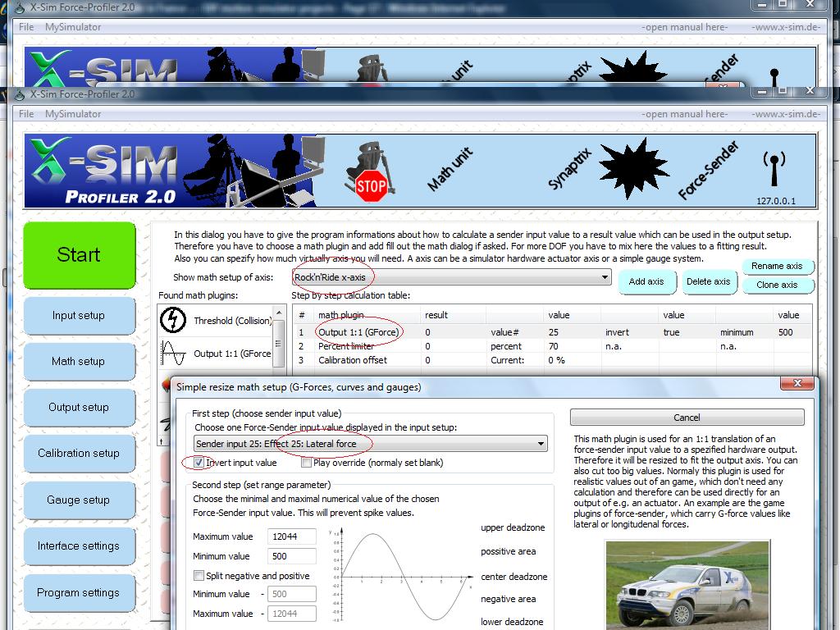Click the background window title bar app icon
This screenshot has width=840, height=630.
tap(20, 8)
